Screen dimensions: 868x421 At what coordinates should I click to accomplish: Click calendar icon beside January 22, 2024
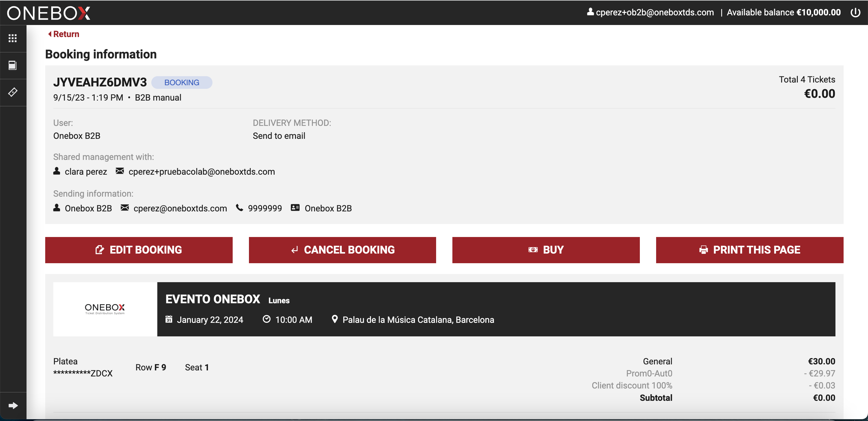click(169, 319)
